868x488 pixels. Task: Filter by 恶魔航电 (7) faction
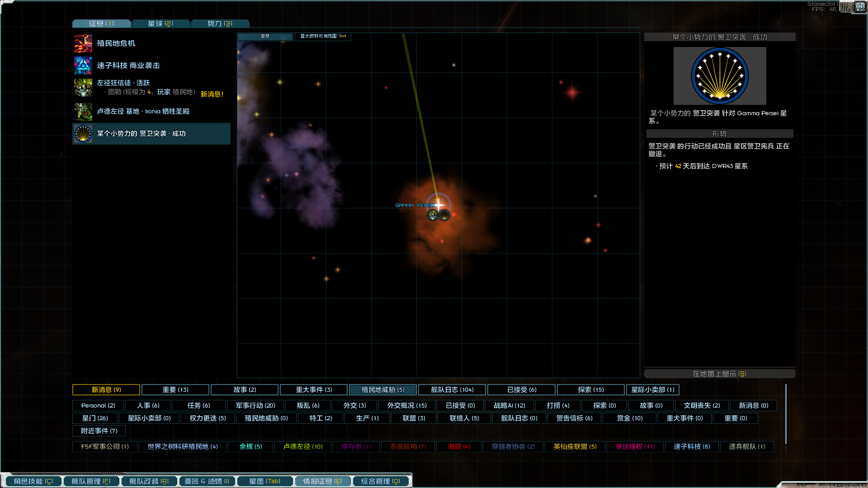pos(408,446)
